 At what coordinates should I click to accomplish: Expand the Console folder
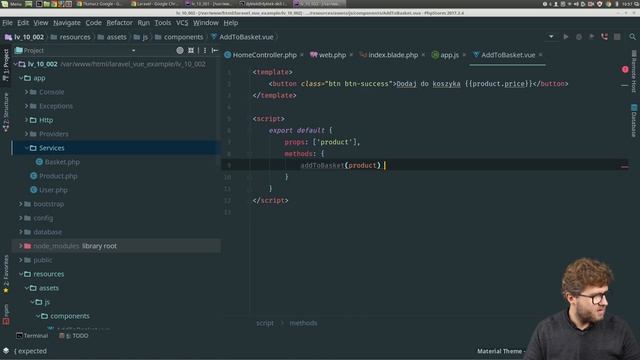tap(27, 92)
